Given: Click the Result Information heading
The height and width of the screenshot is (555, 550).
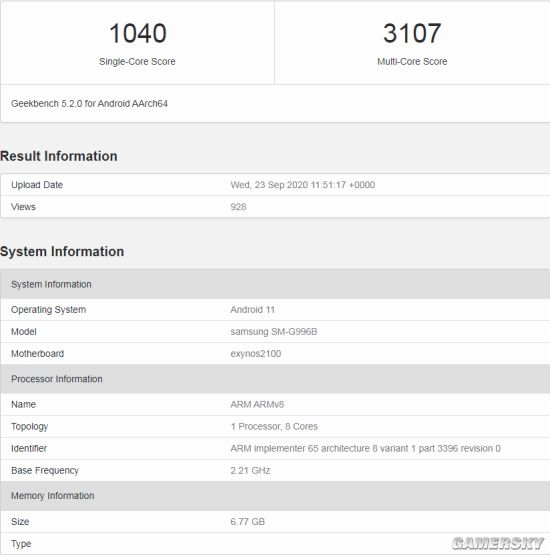Looking at the screenshot, I should tap(59, 156).
